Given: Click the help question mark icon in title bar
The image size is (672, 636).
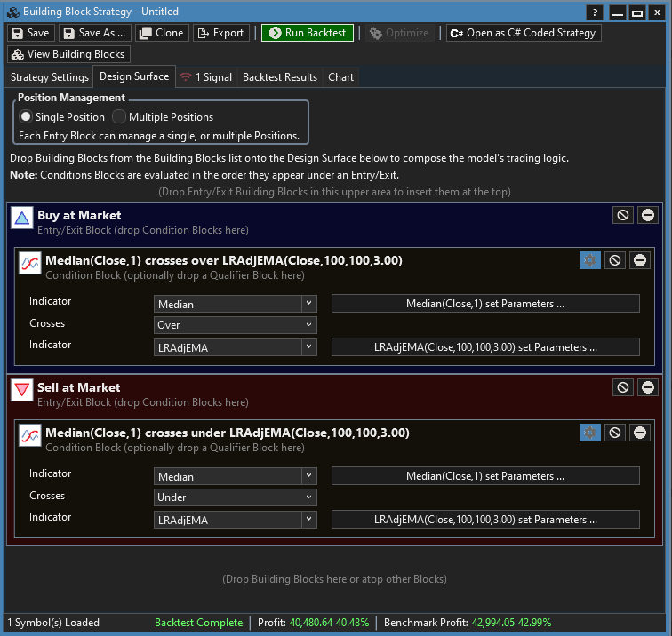Looking at the screenshot, I should click(594, 12).
